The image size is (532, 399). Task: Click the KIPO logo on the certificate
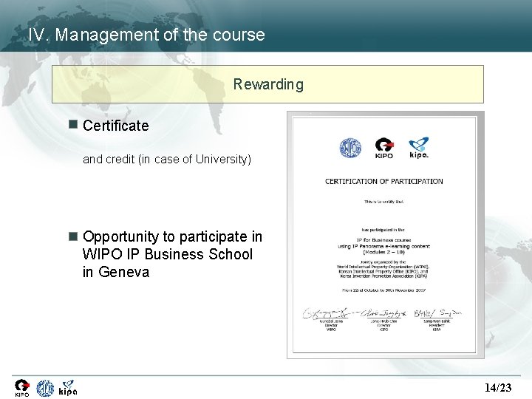coord(384,148)
